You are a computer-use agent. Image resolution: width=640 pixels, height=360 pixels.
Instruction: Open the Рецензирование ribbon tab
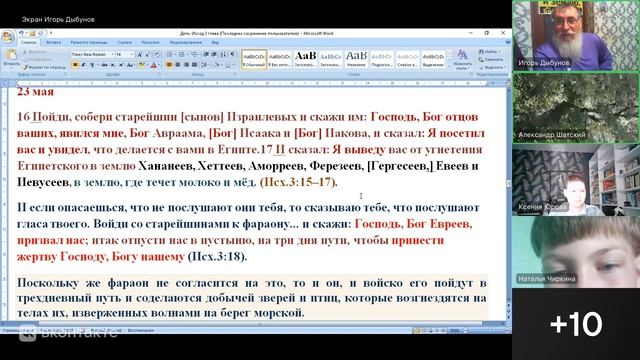[x=185, y=42]
